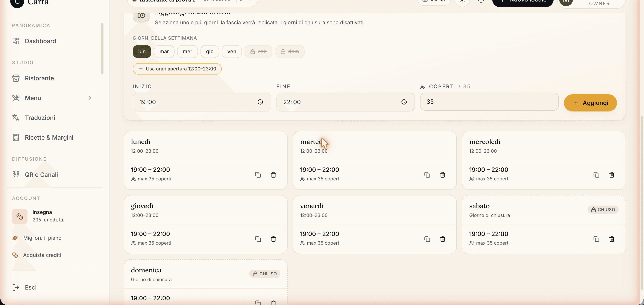This screenshot has width=644, height=305.
Task: Click the domenica CHIUSO badge
Action: click(265, 274)
